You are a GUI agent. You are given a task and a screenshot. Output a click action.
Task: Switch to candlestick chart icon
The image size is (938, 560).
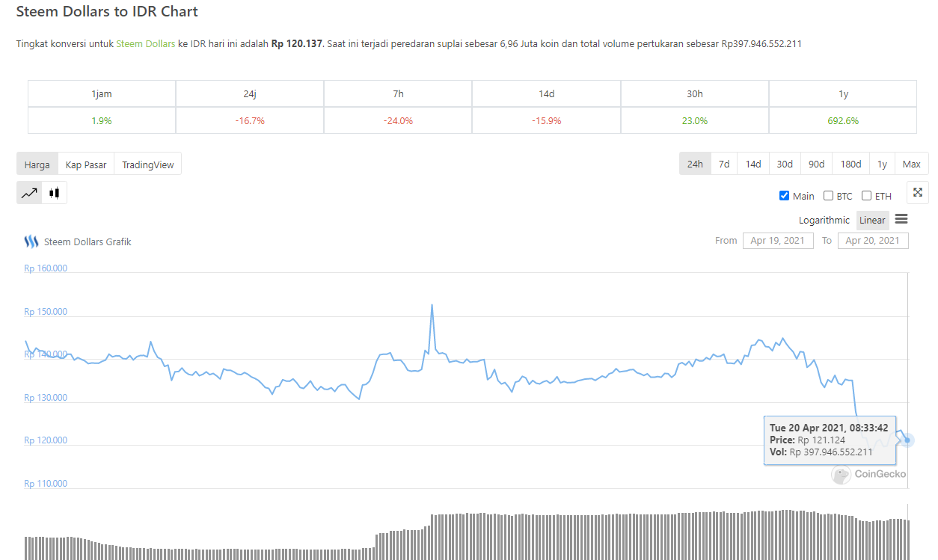tap(54, 193)
